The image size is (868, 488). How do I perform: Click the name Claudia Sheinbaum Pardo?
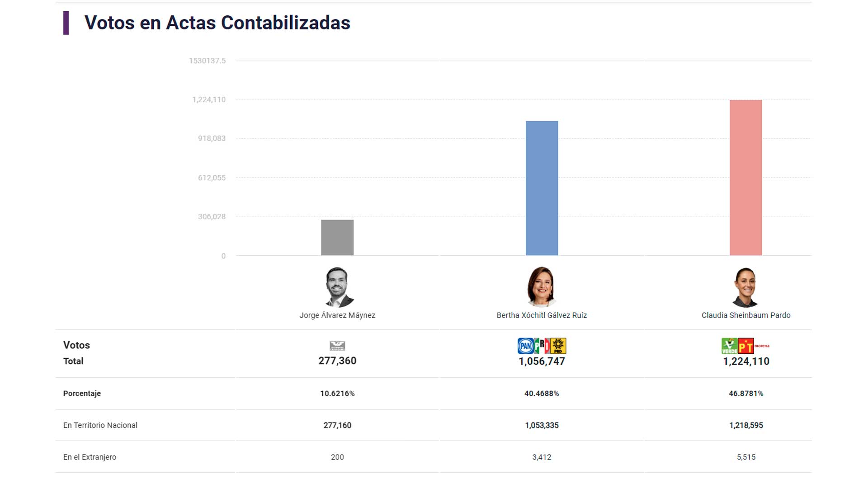click(746, 315)
